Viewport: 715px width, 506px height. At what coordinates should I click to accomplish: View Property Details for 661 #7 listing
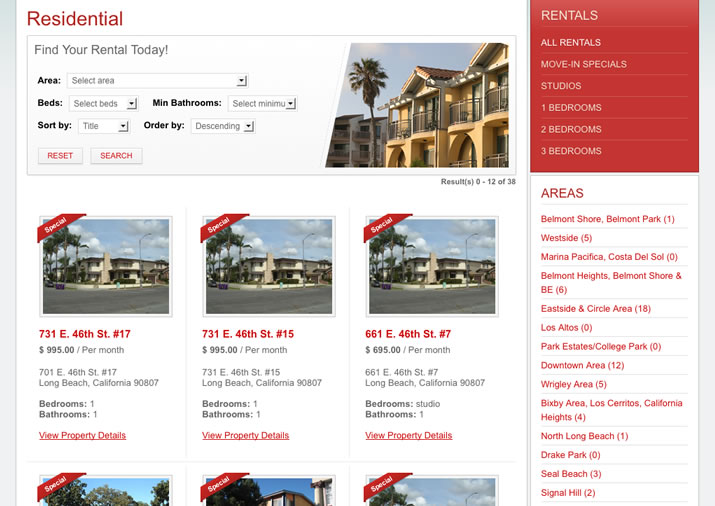pos(409,435)
